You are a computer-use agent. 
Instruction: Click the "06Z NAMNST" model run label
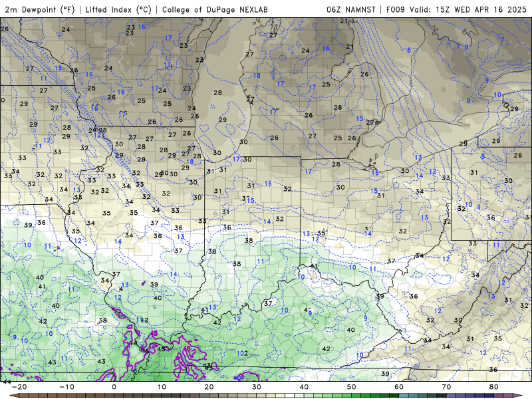[x=351, y=9]
